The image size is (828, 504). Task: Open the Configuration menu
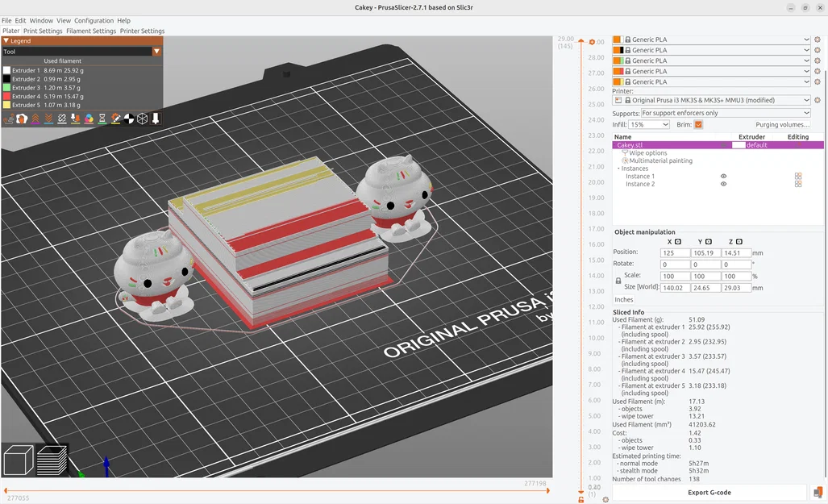pos(94,21)
